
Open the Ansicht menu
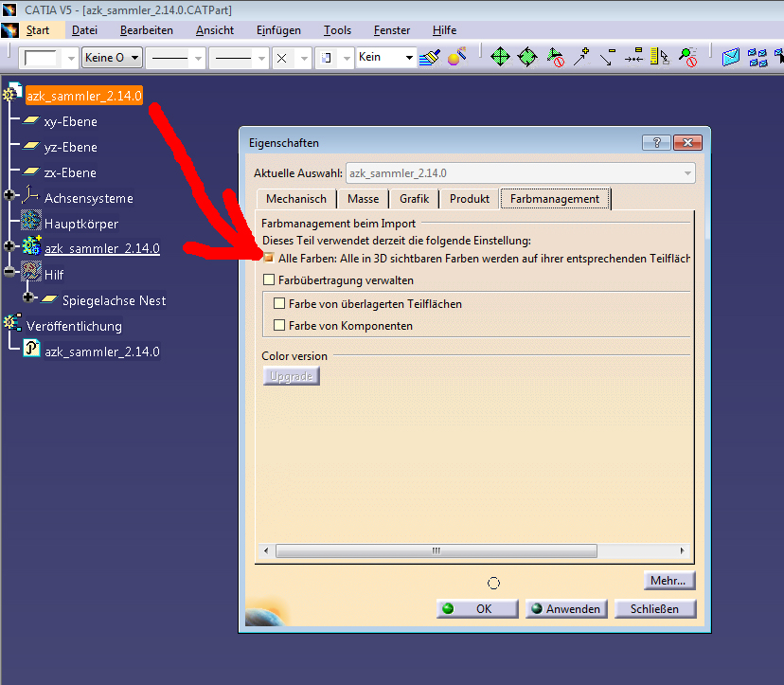click(x=215, y=30)
